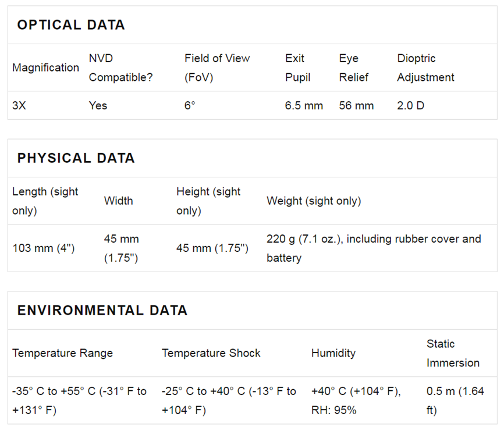Click the Field of View (FoV) header
504x431 pixels.
point(217,68)
